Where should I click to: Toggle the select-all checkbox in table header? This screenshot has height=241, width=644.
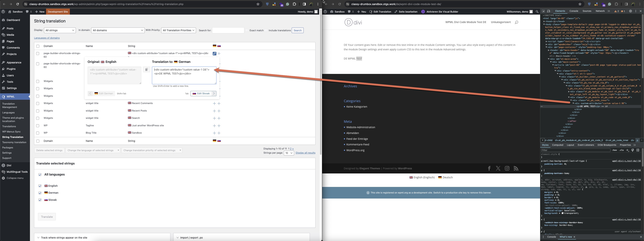click(38, 46)
